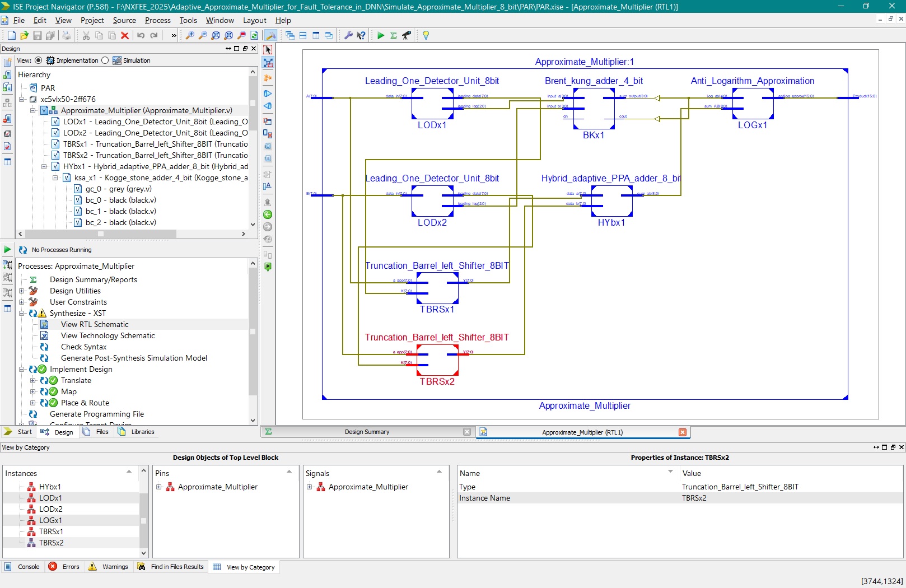Select the TBRSx1 instance in Instances list
This screenshot has width=906, height=588.
51,531
